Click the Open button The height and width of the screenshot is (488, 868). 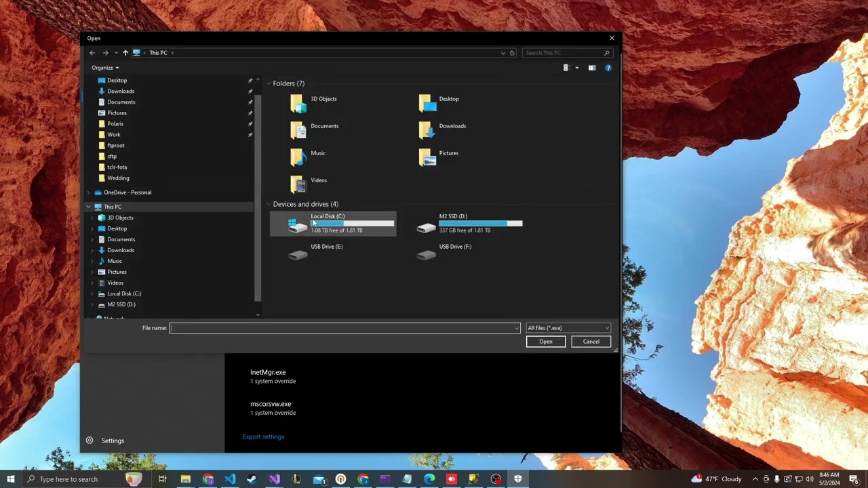click(x=546, y=342)
